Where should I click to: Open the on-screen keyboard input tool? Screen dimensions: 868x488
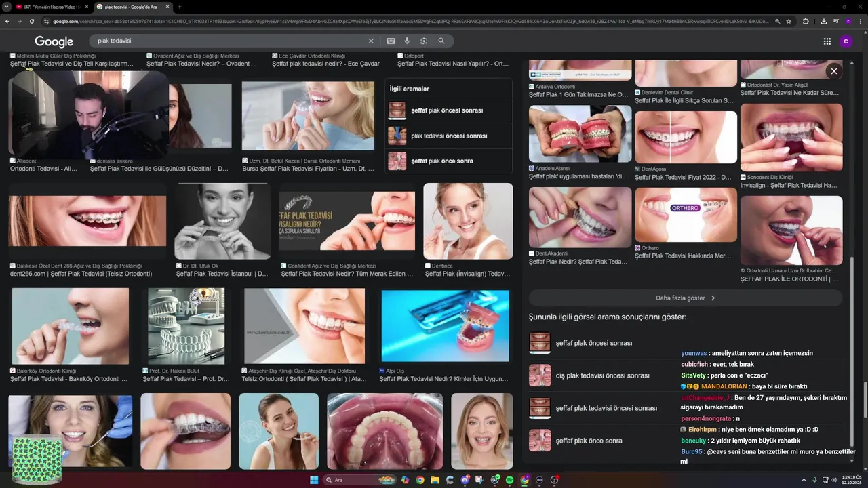point(391,41)
